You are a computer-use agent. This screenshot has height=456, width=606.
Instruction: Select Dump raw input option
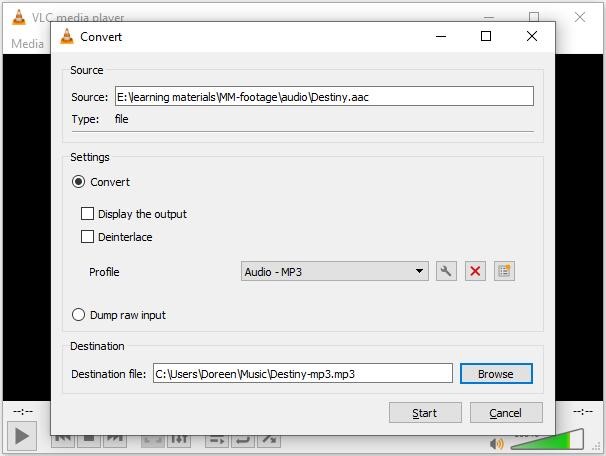[x=78, y=315]
